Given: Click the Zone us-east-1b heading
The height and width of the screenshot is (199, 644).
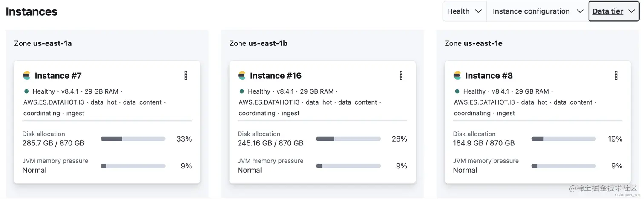Looking at the screenshot, I should 258,43.
